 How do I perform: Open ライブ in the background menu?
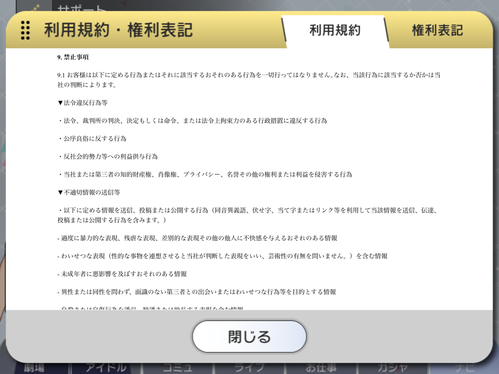pyautogui.click(x=249, y=368)
